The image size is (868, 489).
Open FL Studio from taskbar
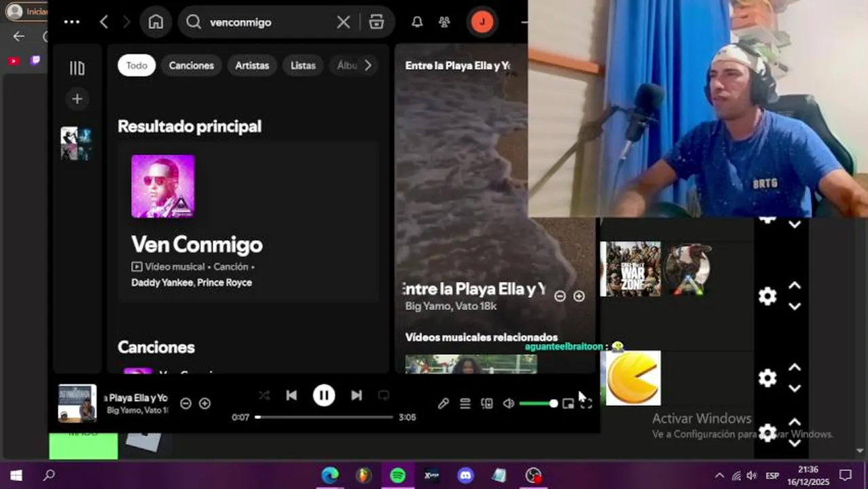tap(364, 475)
